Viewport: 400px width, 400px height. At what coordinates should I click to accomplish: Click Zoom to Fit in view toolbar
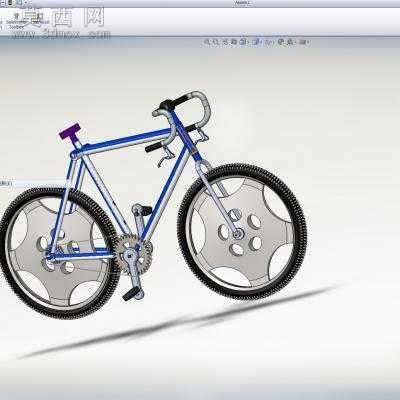[207, 42]
